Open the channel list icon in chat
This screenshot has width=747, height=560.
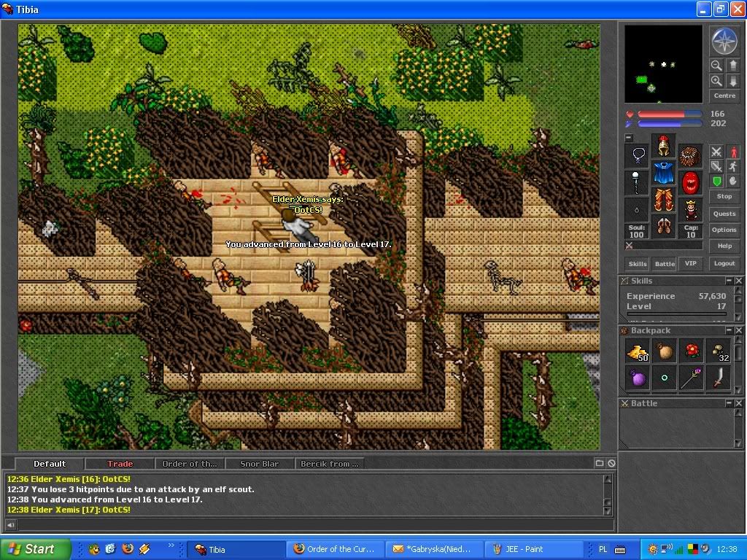600,463
